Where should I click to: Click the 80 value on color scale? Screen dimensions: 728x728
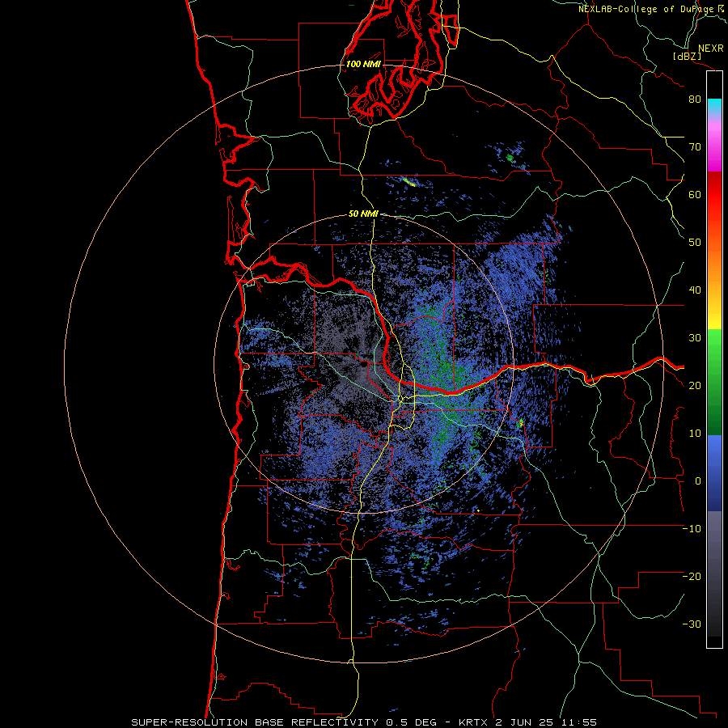pyautogui.click(x=695, y=99)
